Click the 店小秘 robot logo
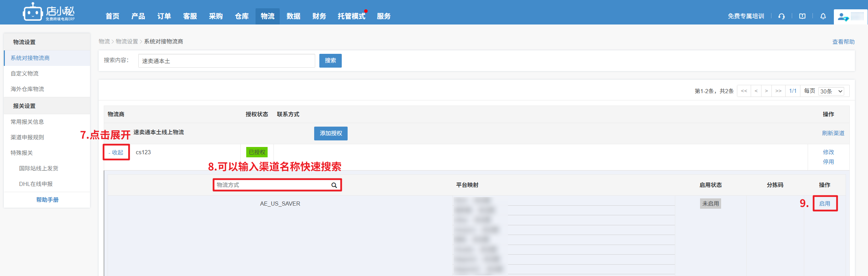Screen dimensions: 868x276 pyautogui.click(x=33, y=13)
